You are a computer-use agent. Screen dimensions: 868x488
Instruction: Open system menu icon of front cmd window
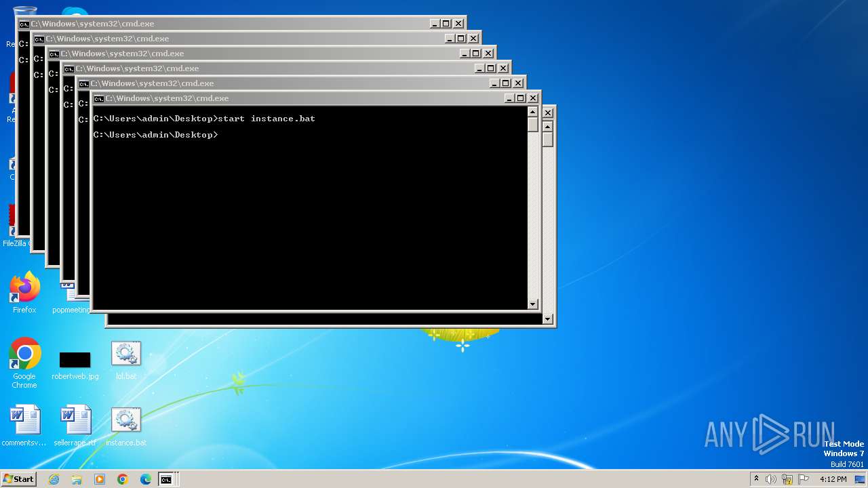pos(99,98)
